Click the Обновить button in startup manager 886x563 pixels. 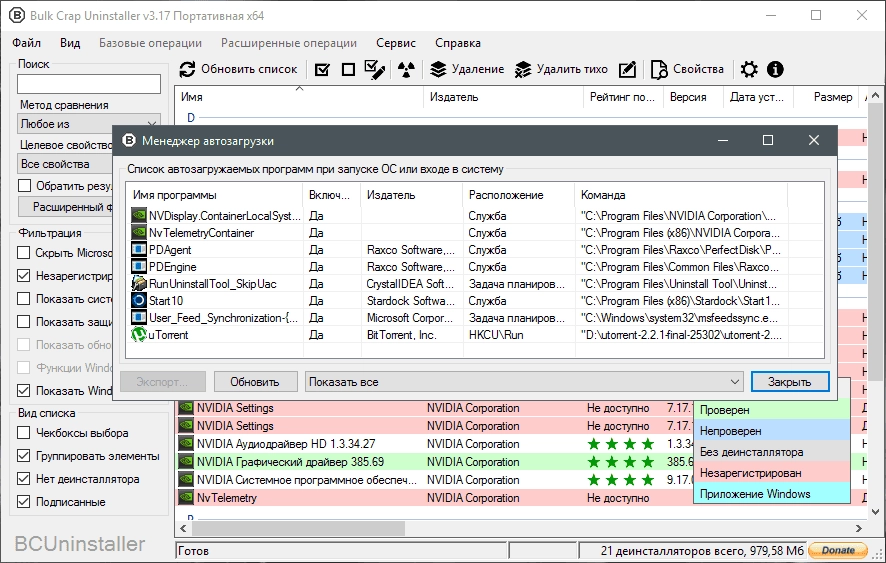255,382
